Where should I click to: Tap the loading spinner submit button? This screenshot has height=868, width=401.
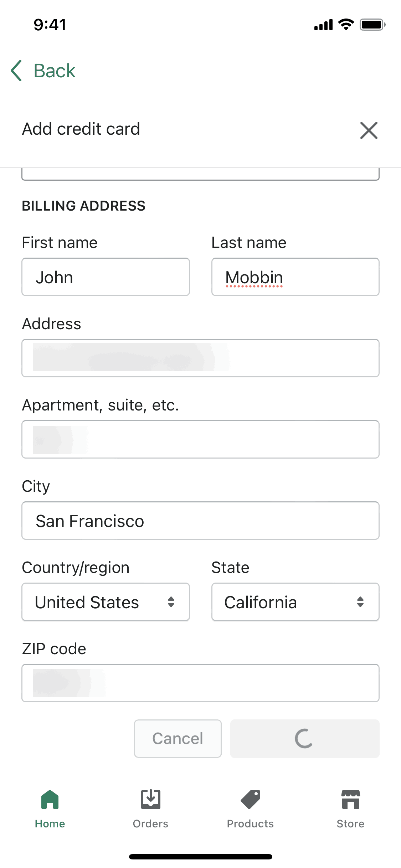[x=304, y=738]
